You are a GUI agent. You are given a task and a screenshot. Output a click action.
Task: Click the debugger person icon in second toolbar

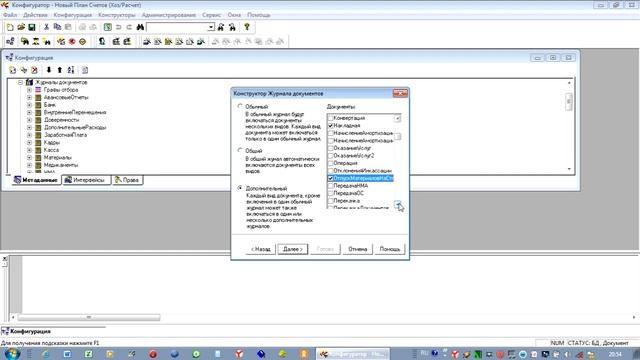click(102, 42)
